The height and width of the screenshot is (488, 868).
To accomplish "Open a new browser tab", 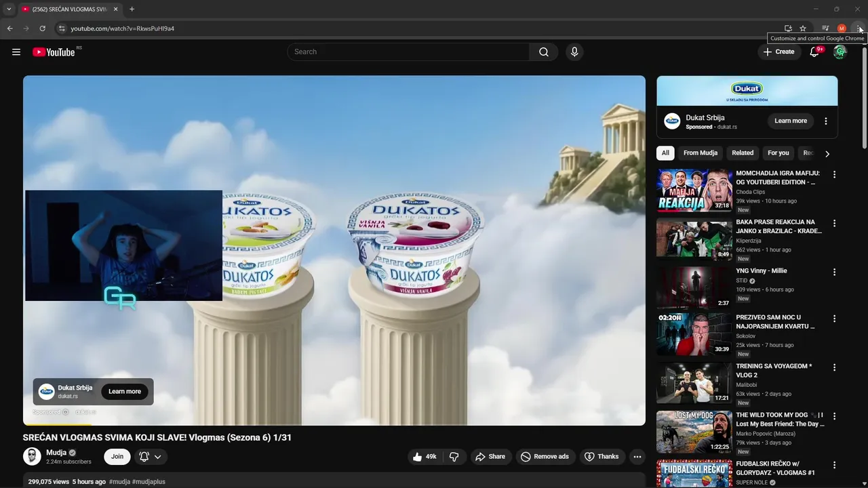I will (132, 9).
